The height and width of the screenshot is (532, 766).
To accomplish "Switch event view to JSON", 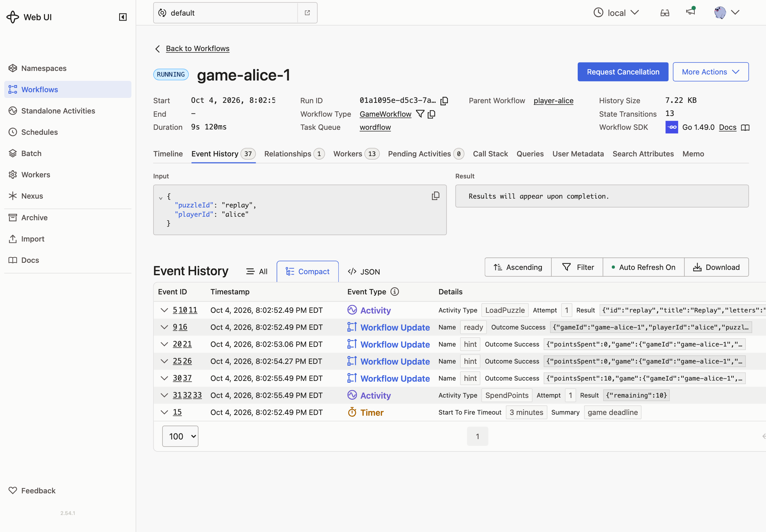I will tap(364, 271).
